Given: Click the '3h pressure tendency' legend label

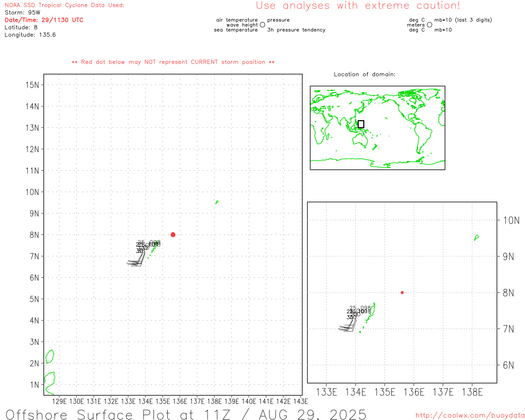Looking at the screenshot, I should pyautogui.click(x=296, y=30).
